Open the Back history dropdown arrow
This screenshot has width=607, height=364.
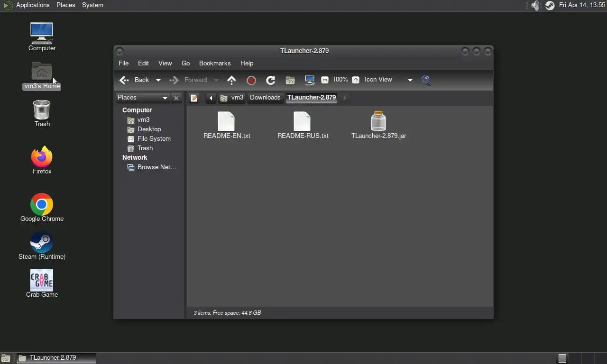(x=158, y=80)
